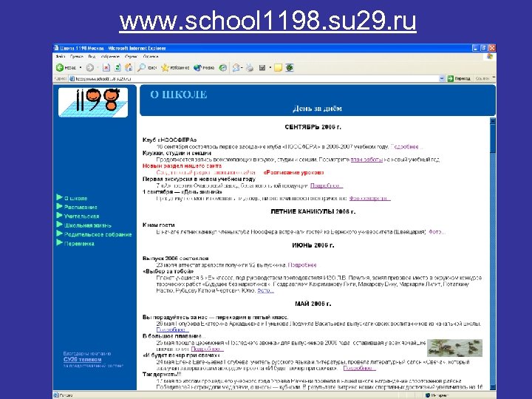The image size is (532, 399).
Task: Open the red «Расписание уроков» link
Action: click(294, 172)
